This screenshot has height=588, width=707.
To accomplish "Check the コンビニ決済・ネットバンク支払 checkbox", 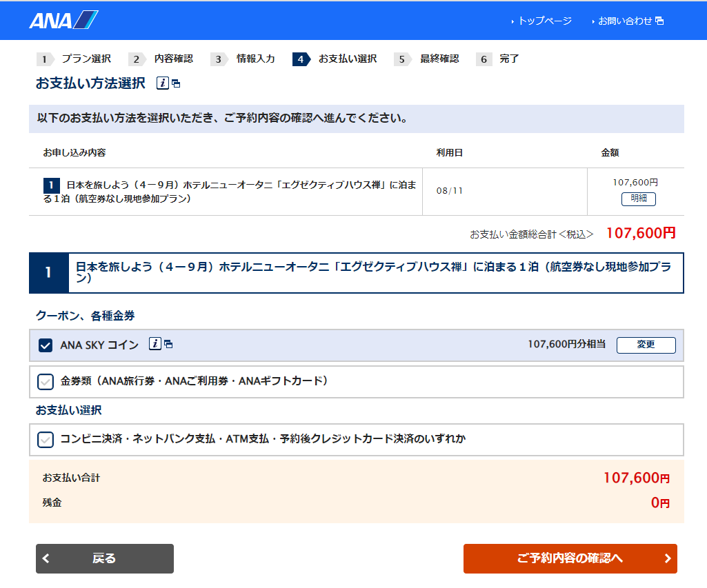I will coord(46,439).
